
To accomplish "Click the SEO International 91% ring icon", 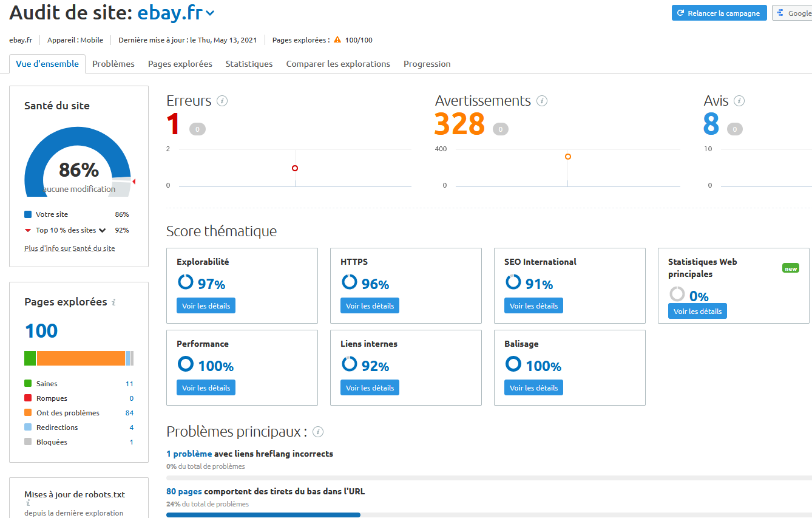I will click(513, 282).
